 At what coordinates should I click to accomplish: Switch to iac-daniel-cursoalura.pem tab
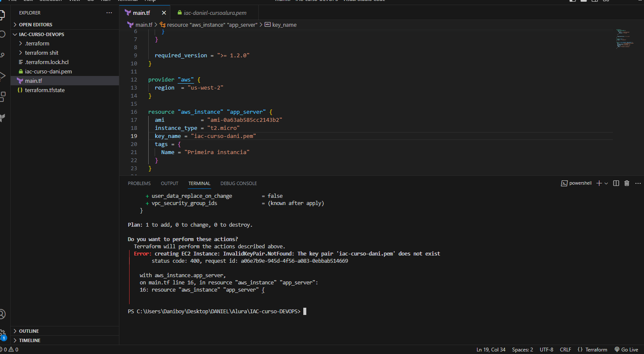coord(214,13)
